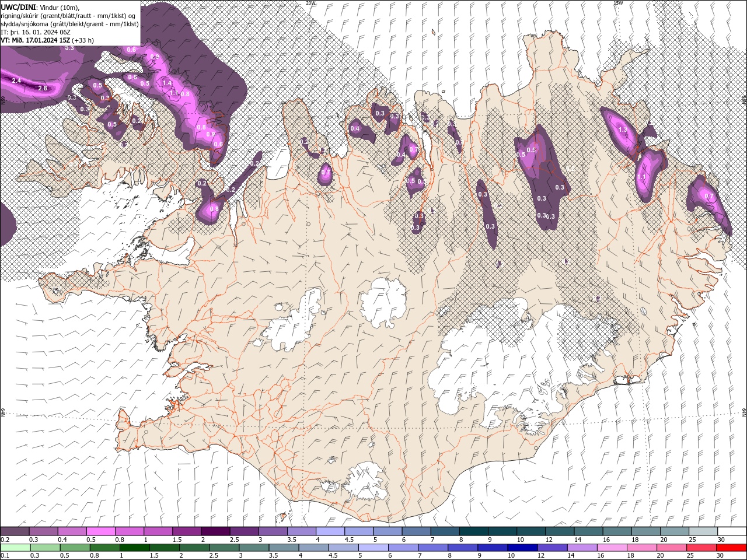
Task: Select the darkest green rain swatch at 1
Action: (x=135, y=547)
